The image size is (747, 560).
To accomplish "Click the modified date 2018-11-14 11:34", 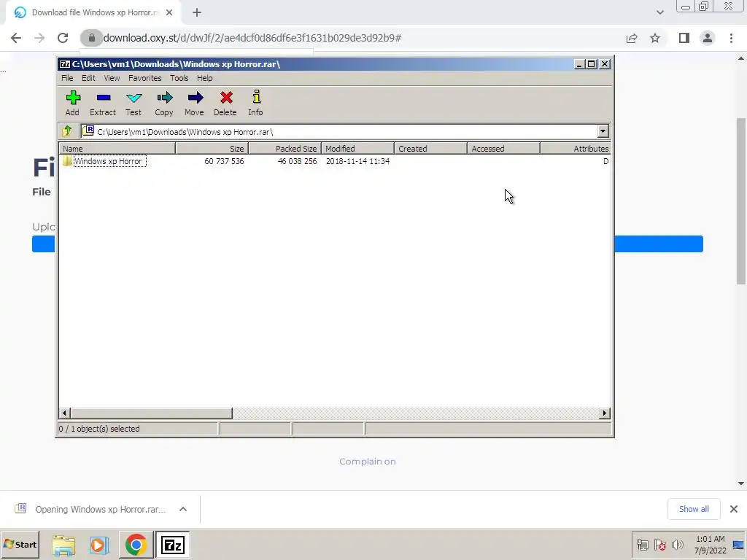I will (357, 161).
